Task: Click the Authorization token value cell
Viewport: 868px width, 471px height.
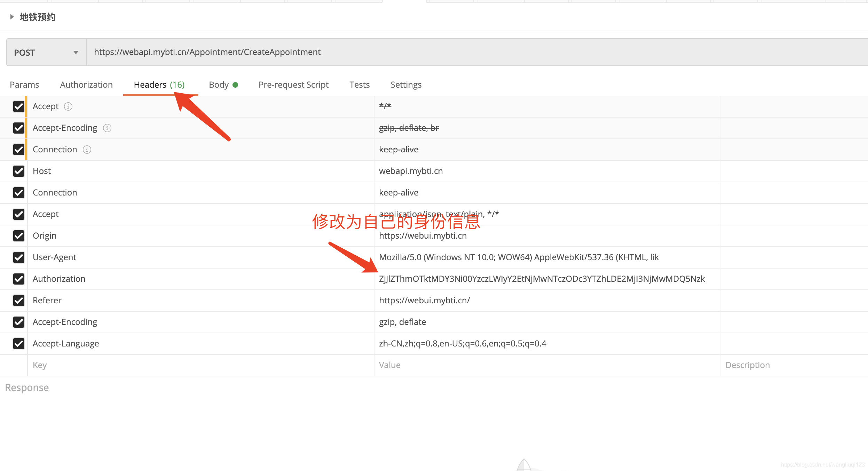Action: [542, 279]
